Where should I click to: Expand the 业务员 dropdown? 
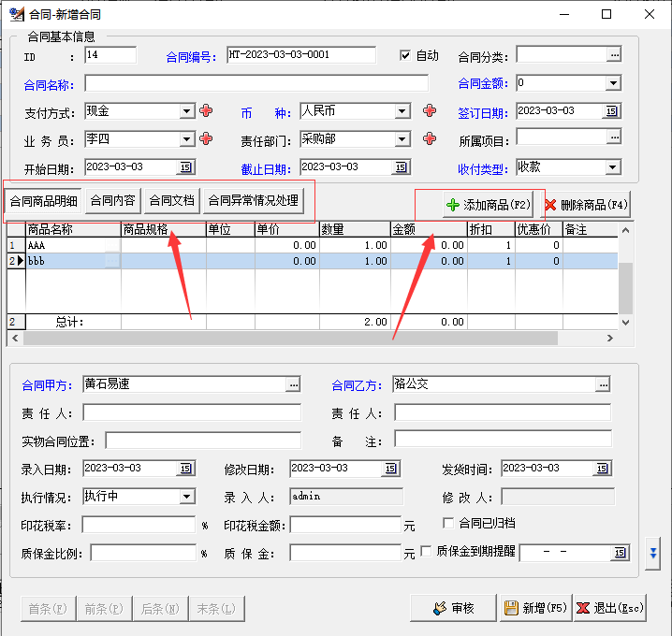click(187, 139)
